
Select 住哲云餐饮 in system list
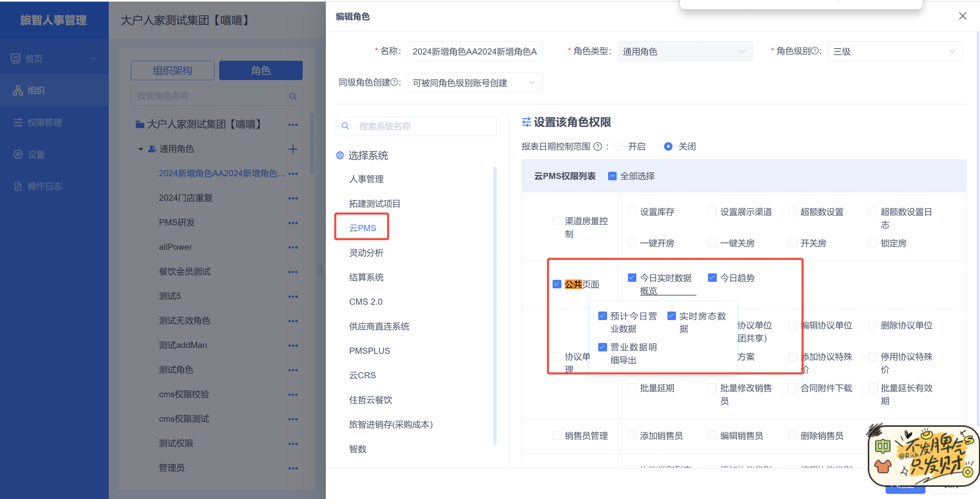point(370,400)
